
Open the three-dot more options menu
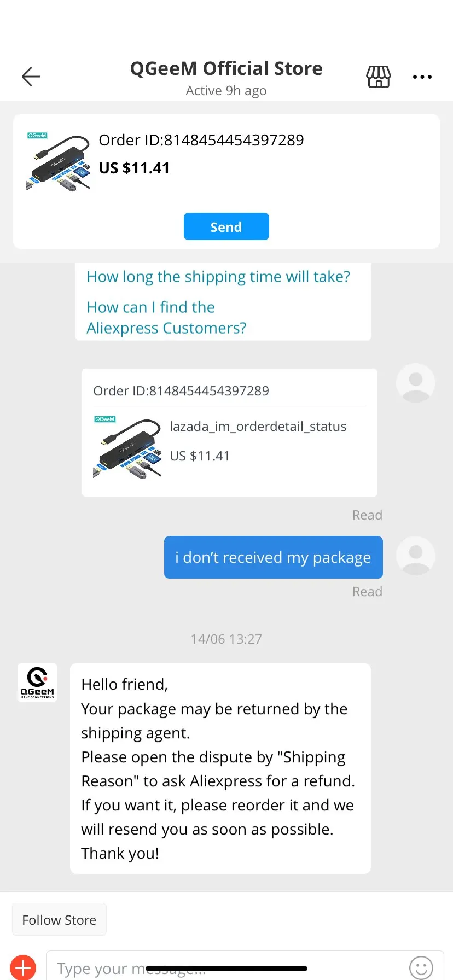point(422,77)
